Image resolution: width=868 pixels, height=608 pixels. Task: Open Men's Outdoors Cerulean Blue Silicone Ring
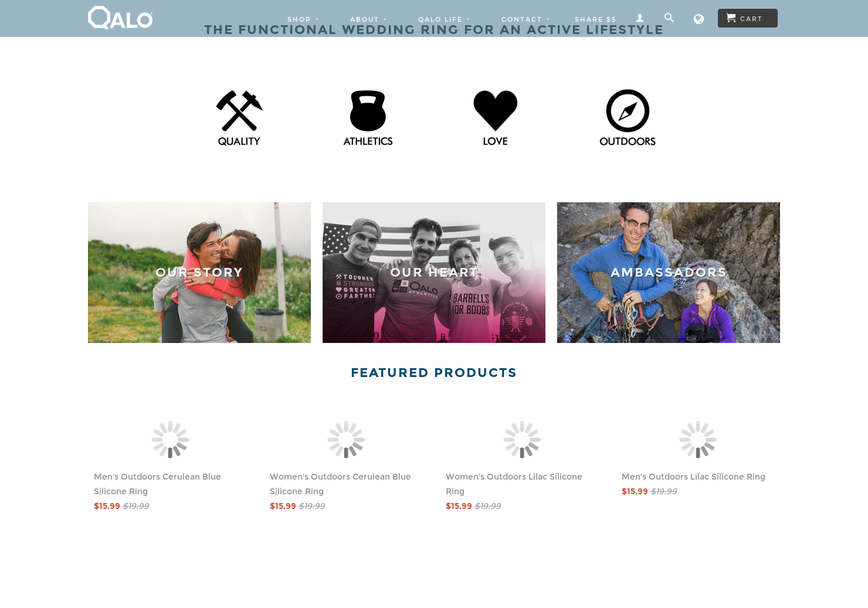click(157, 484)
